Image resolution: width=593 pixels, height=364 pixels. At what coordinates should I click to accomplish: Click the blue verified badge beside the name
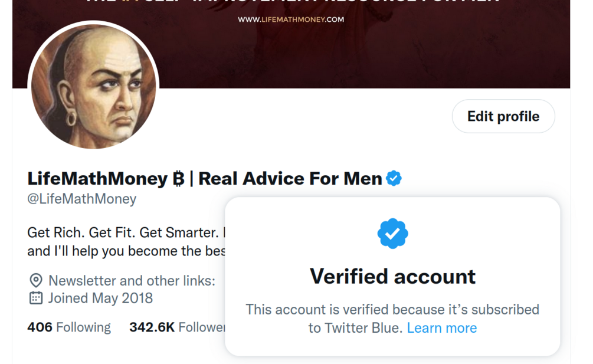[x=394, y=178]
